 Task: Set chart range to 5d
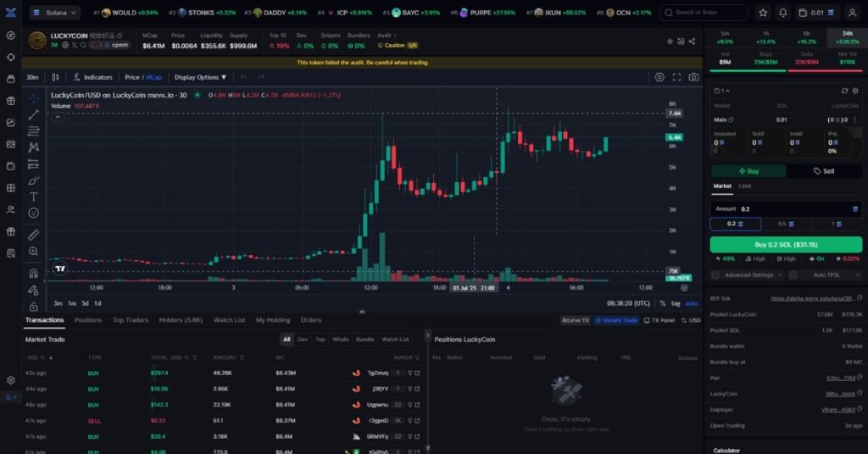click(x=85, y=303)
